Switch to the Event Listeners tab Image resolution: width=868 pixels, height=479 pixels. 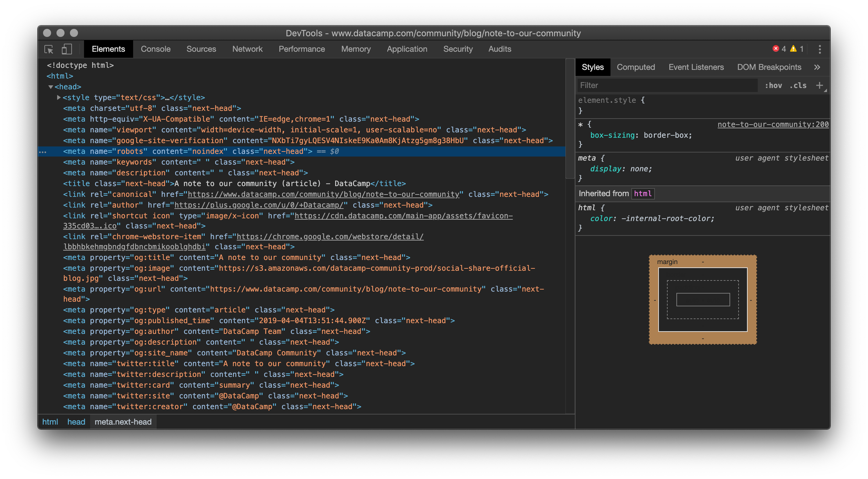tap(696, 67)
